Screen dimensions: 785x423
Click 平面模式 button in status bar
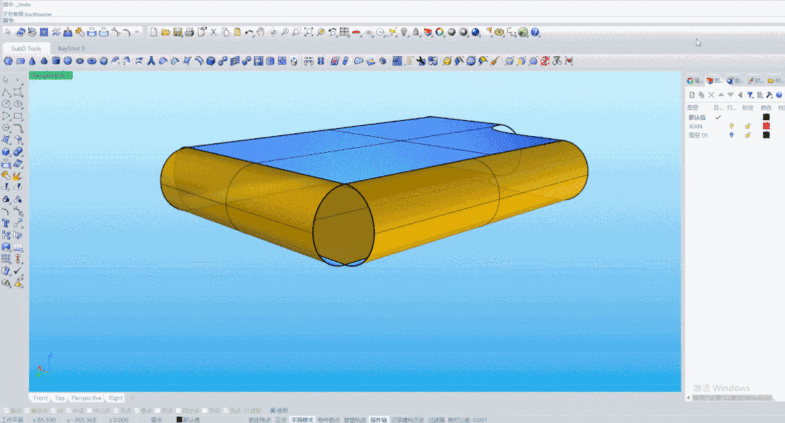tap(302, 419)
